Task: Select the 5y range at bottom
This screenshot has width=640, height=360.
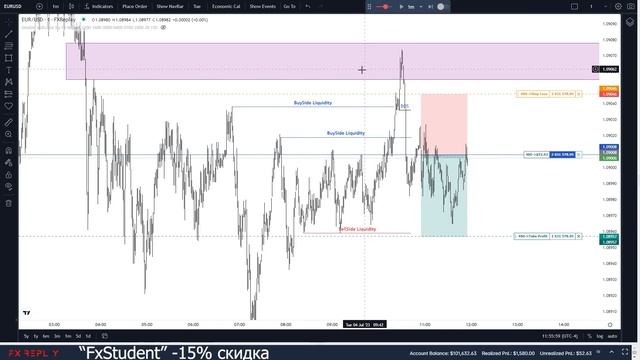Action: click(26, 336)
